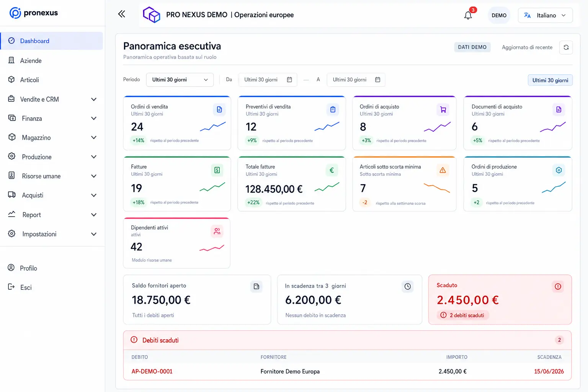Image resolution: width=588 pixels, height=392 pixels.
Task: Click euro icon in Totale fatture card
Action: click(332, 170)
